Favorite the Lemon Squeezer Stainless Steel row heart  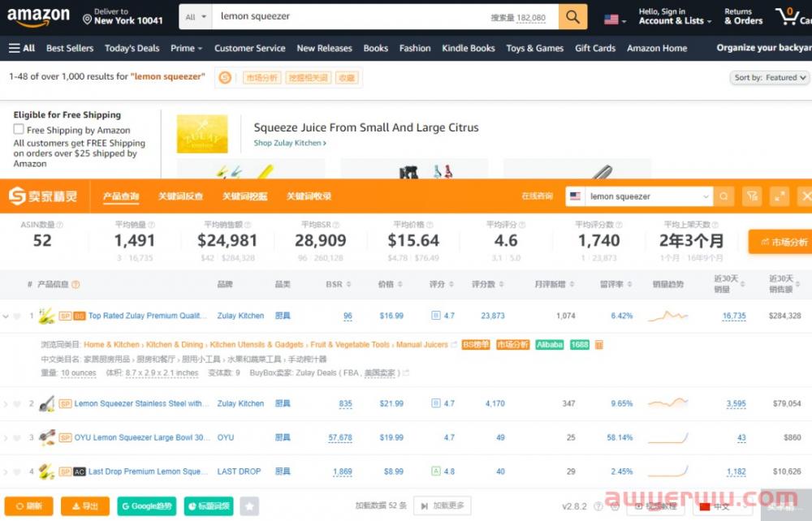pos(17,404)
